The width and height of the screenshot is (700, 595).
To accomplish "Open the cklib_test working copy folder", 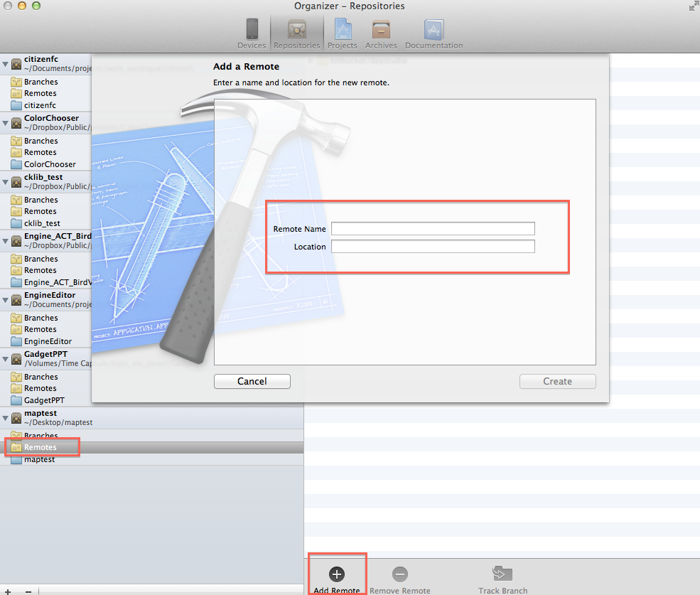I will (x=41, y=223).
